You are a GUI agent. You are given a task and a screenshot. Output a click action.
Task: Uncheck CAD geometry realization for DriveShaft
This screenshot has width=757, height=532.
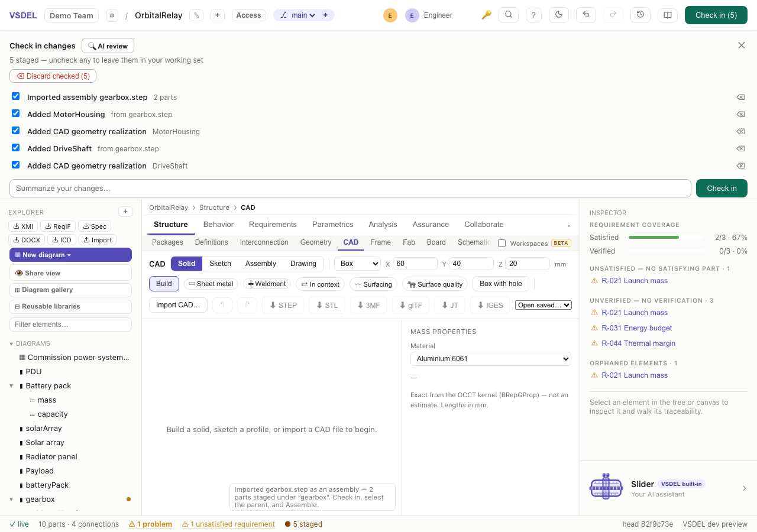16,165
